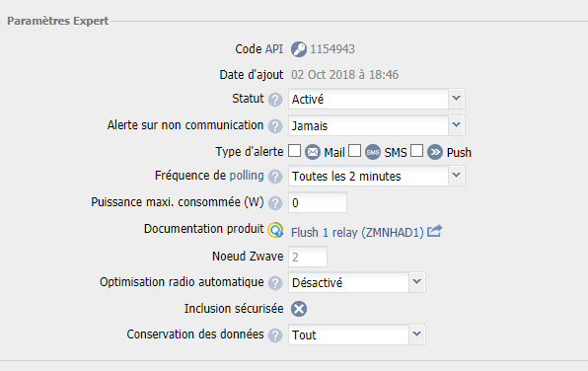
Task: Open Toutes les 2 minutes dropdown
Action: (377, 176)
